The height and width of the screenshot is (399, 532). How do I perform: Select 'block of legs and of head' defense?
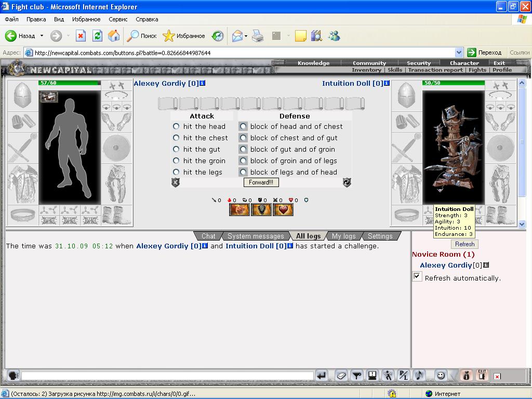click(x=243, y=172)
